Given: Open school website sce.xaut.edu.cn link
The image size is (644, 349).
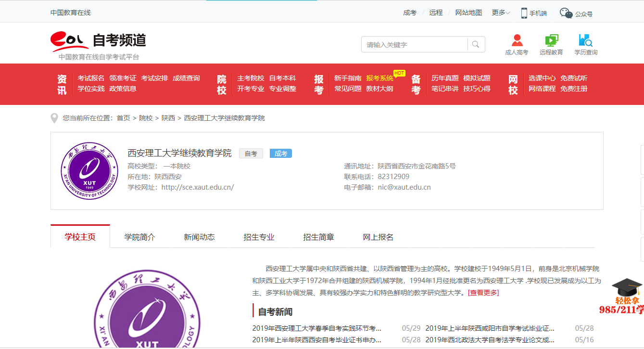Looking at the screenshot, I should pyautogui.click(x=198, y=187).
